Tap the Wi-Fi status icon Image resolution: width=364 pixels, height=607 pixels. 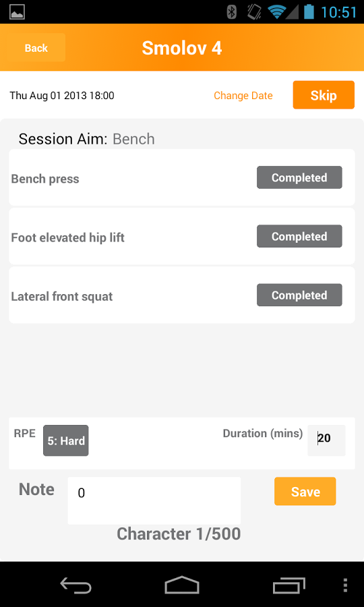[x=276, y=12]
